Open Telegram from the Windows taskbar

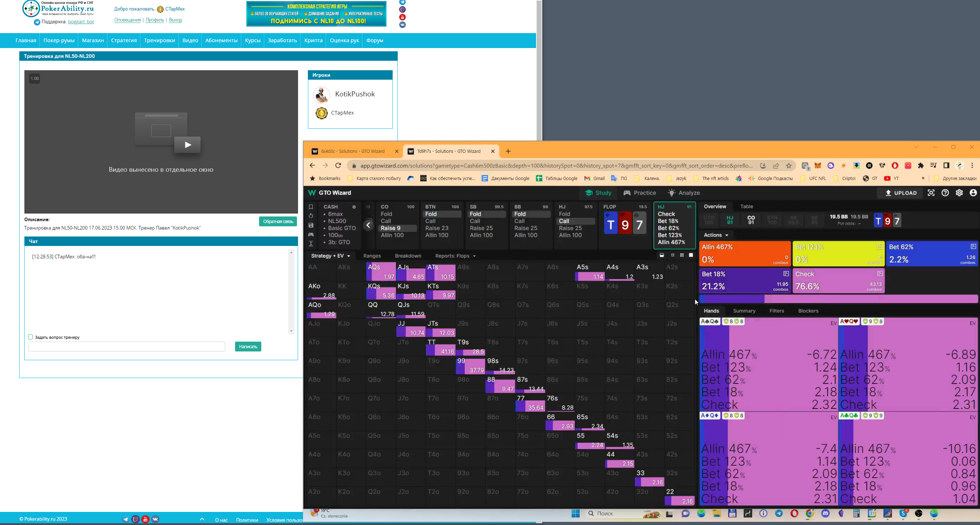coord(779,514)
